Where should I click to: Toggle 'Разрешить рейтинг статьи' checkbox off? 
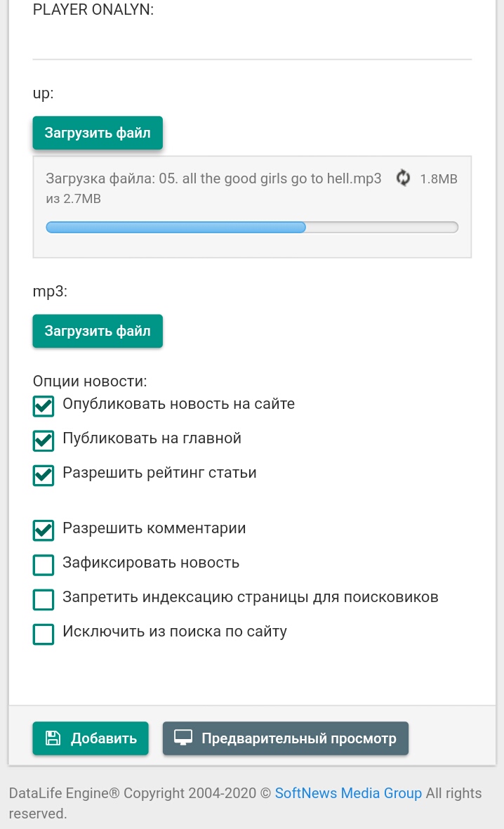(44, 475)
